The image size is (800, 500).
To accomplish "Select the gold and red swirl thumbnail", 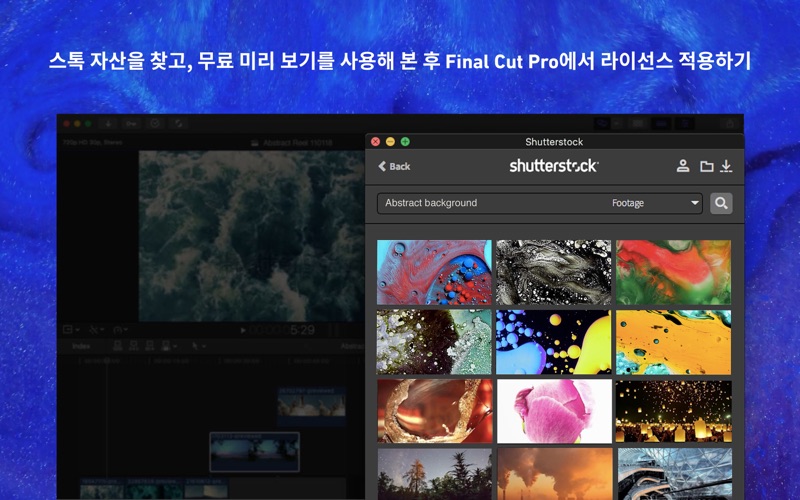I will click(435, 411).
